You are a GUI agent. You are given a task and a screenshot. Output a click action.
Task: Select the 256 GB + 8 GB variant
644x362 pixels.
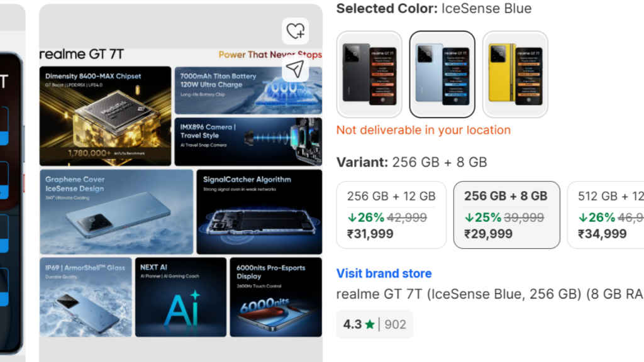pos(506,215)
